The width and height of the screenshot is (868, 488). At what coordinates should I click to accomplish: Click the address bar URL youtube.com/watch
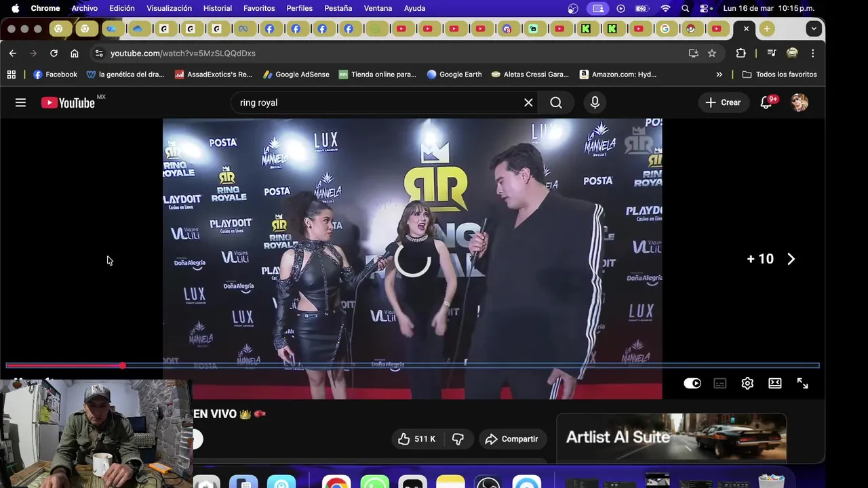pyautogui.click(x=183, y=53)
